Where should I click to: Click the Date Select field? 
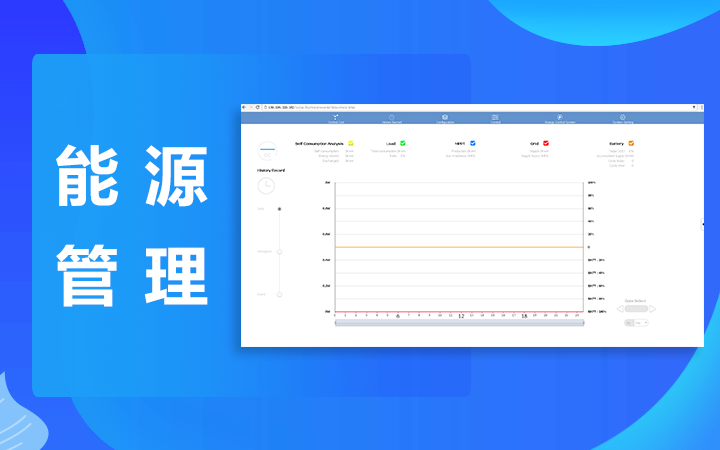(636, 309)
